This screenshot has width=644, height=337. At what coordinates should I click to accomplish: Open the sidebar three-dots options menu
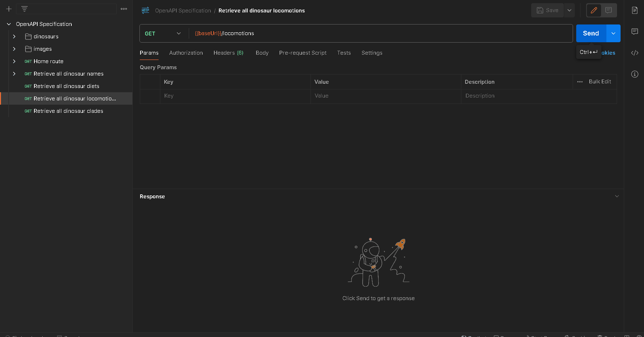pyautogui.click(x=124, y=9)
